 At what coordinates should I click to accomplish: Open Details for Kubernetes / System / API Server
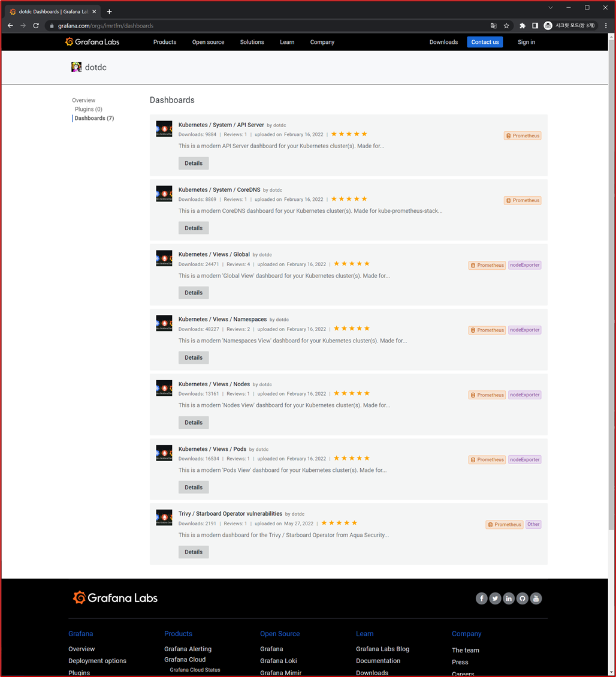pos(193,163)
